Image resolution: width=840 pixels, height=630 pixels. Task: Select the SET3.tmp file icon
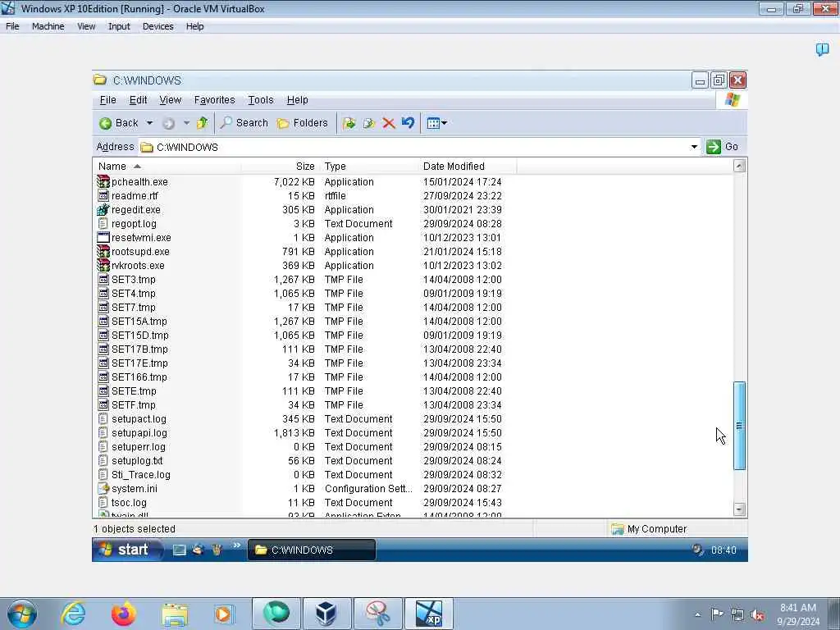point(103,279)
